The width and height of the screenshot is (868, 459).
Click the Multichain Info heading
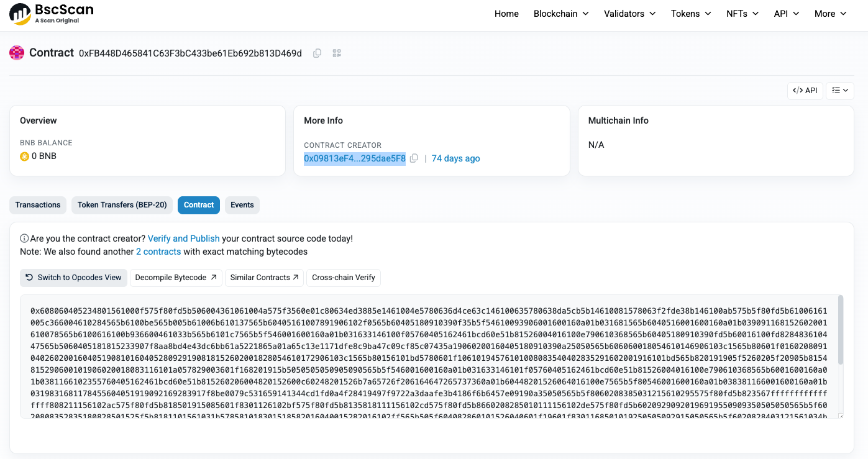pyautogui.click(x=618, y=120)
